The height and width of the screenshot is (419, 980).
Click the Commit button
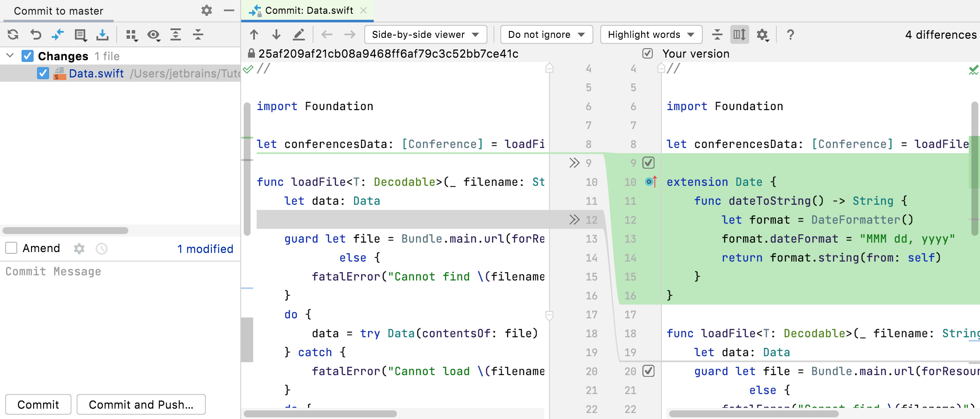click(38, 404)
